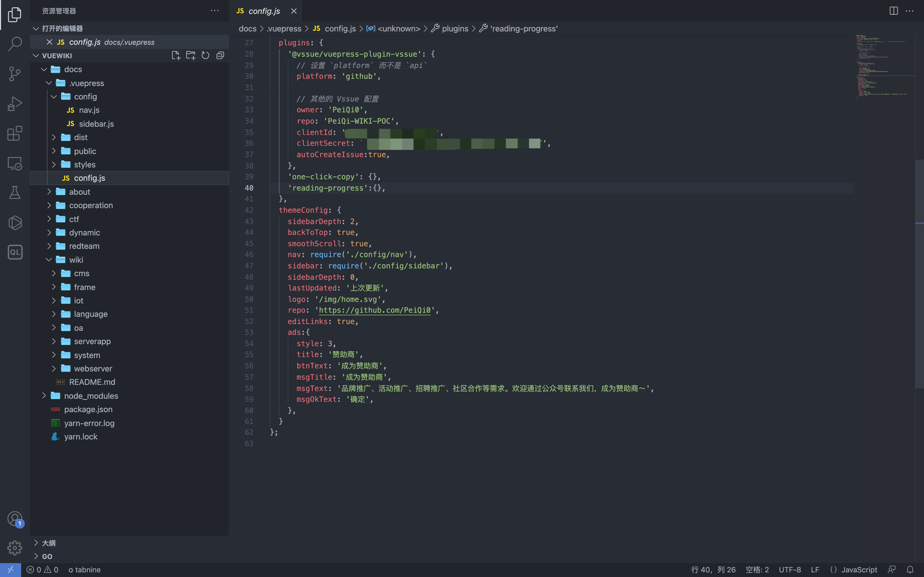Toggle the tabnine status bar item

pyautogui.click(x=84, y=569)
